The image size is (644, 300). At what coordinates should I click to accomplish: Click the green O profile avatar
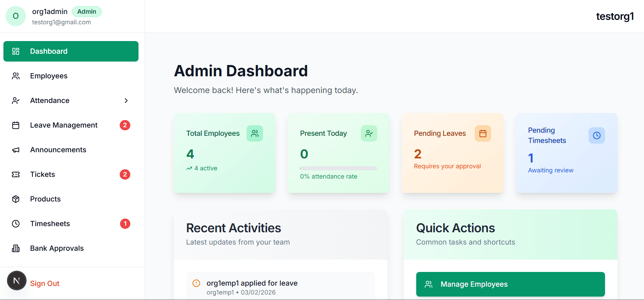pyautogui.click(x=16, y=16)
